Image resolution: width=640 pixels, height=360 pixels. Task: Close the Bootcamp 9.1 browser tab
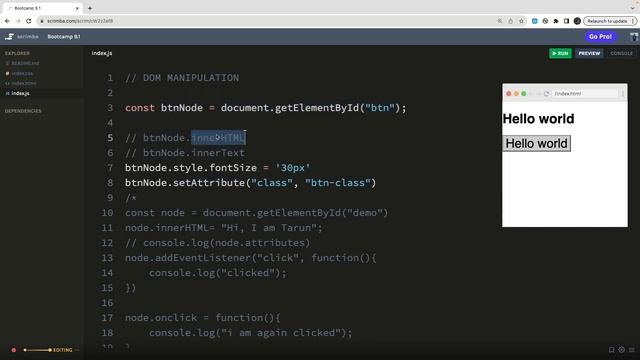click(77, 8)
